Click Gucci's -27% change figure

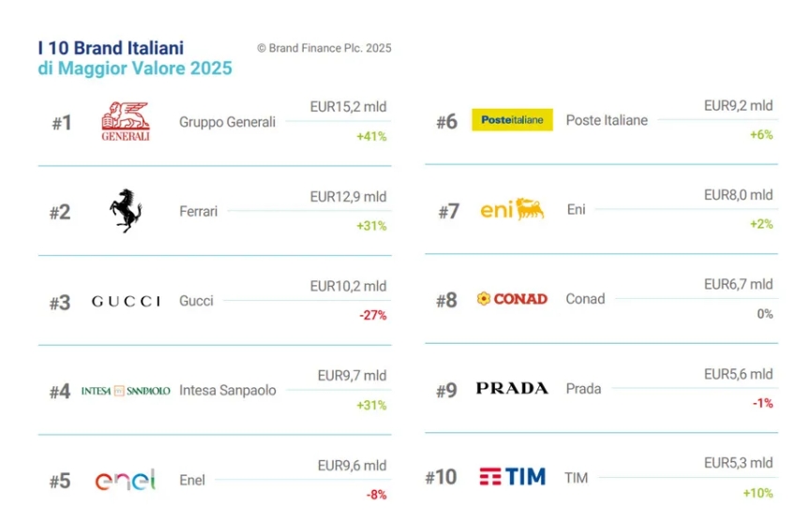tap(372, 315)
